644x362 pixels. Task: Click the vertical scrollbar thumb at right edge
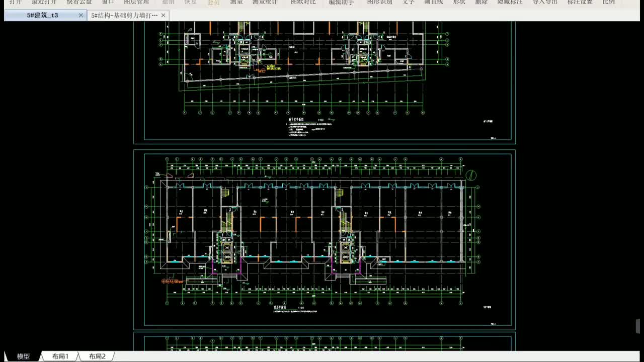639,326
